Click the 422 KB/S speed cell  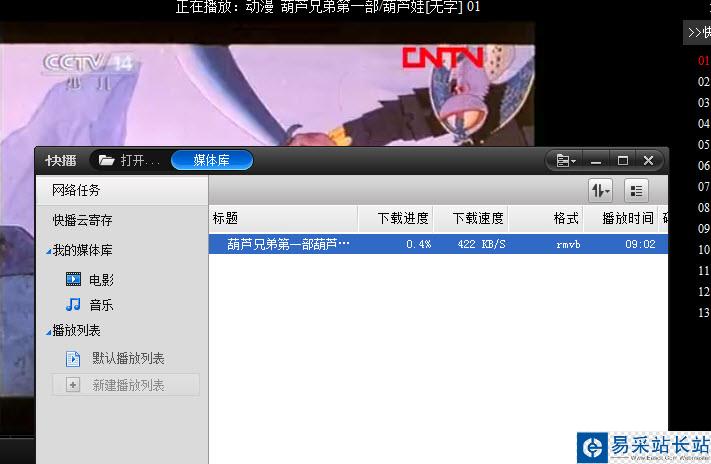point(481,244)
